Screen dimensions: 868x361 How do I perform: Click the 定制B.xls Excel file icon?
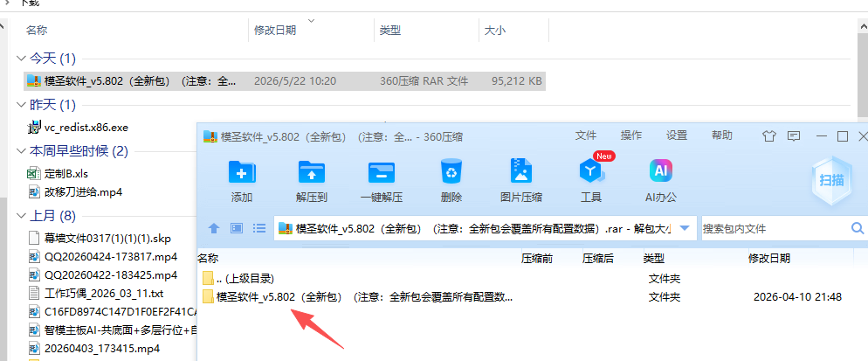34,173
